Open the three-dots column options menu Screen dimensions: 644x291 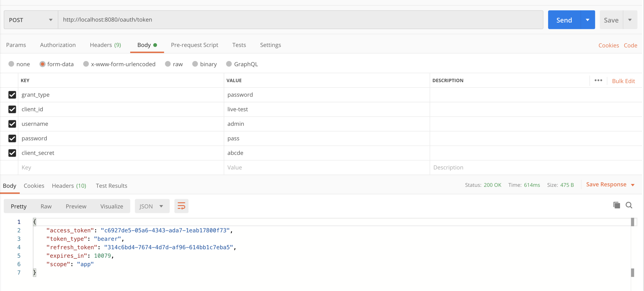tap(598, 81)
